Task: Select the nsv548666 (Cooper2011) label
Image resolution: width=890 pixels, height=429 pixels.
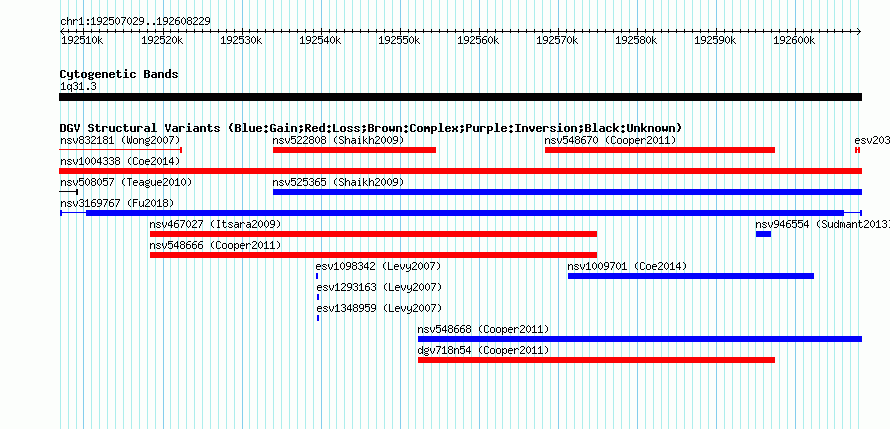Action: coord(215,245)
